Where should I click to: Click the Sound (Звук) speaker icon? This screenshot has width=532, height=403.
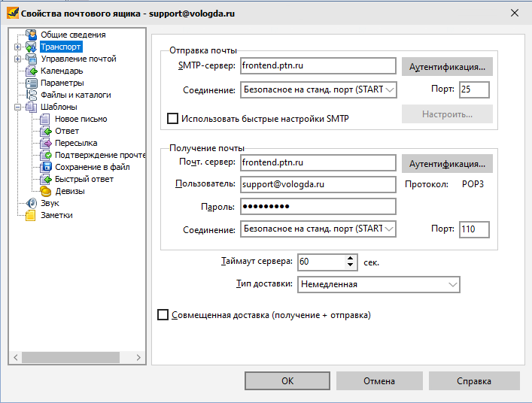[x=32, y=203]
